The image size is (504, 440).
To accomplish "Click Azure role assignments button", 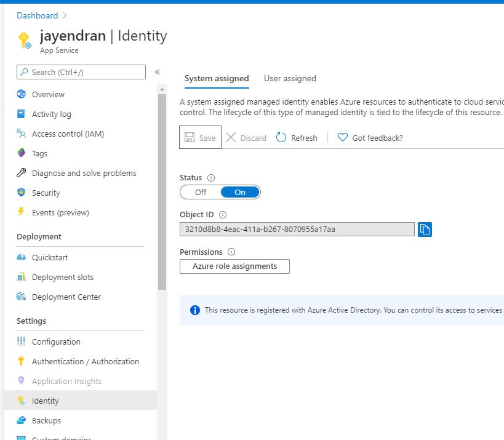I will click(x=234, y=266).
